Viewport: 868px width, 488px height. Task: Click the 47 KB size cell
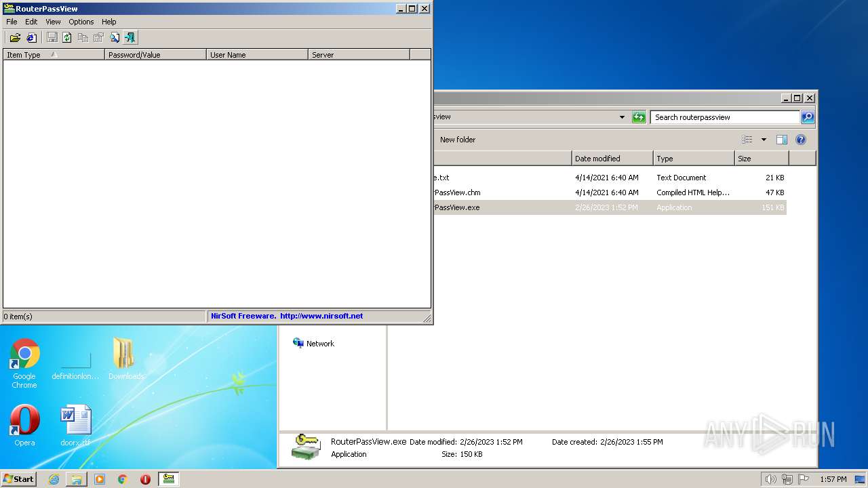(x=774, y=192)
